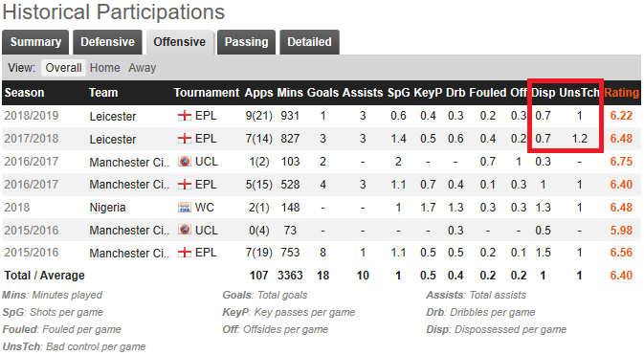
Task: Open the Detailed tab
Action: coord(309,42)
